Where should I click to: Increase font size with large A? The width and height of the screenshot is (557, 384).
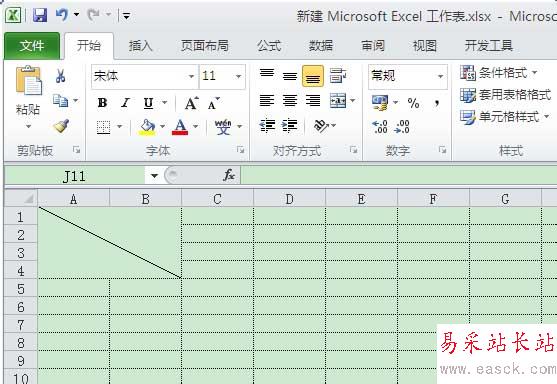[x=191, y=103]
